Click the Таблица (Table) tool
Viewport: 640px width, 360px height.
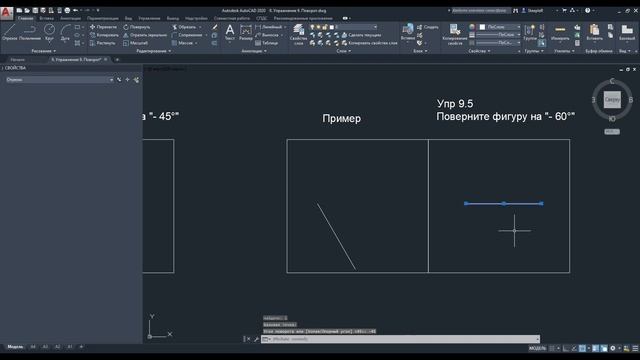pos(267,43)
